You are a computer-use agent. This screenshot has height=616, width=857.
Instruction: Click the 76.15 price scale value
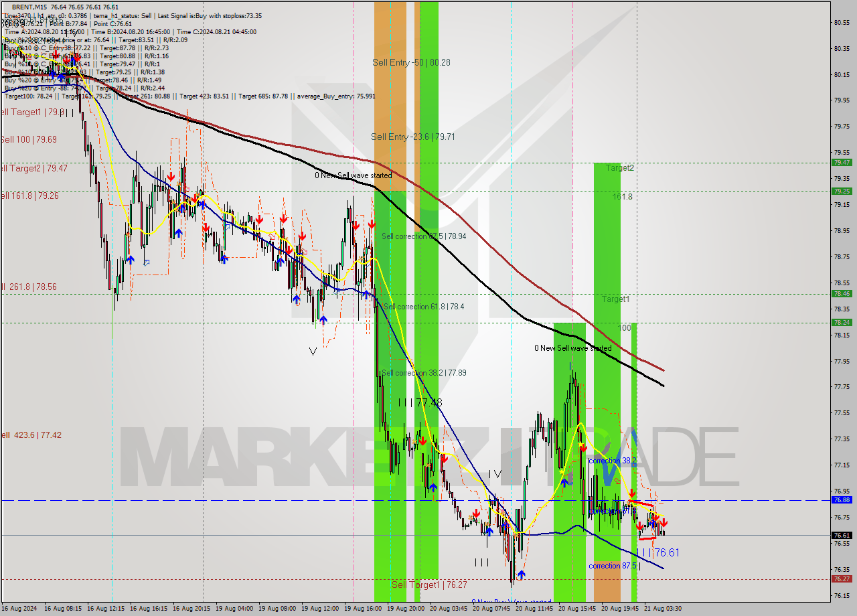pyautogui.click(x=842, y=595)
